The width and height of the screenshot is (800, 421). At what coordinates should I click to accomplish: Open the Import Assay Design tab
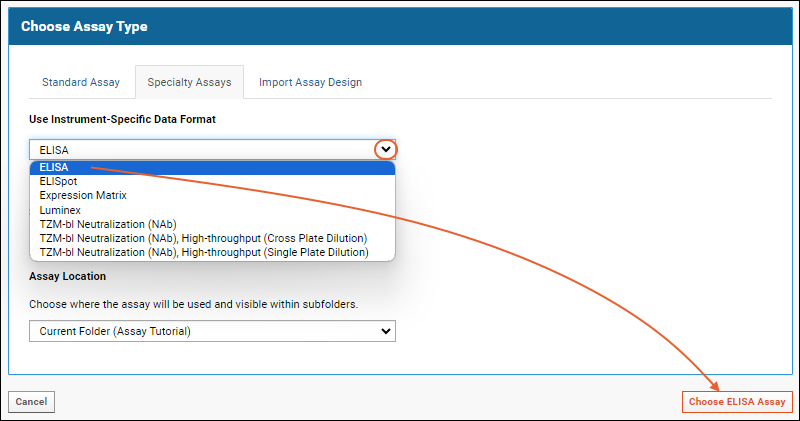point(310,82)
